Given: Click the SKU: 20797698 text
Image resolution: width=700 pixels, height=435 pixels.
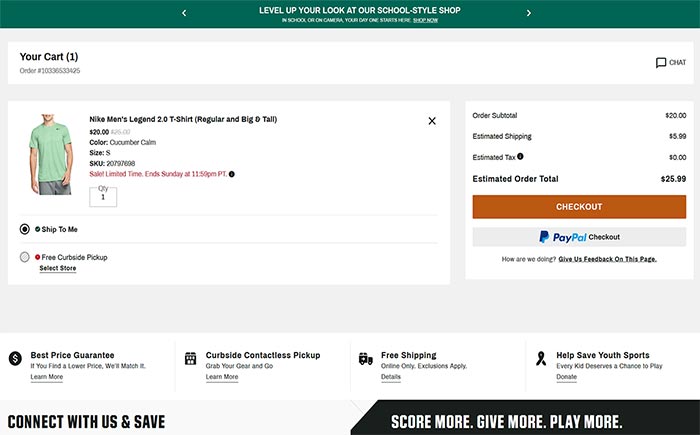Looking at the screenshot, I should tap(112, 163).
